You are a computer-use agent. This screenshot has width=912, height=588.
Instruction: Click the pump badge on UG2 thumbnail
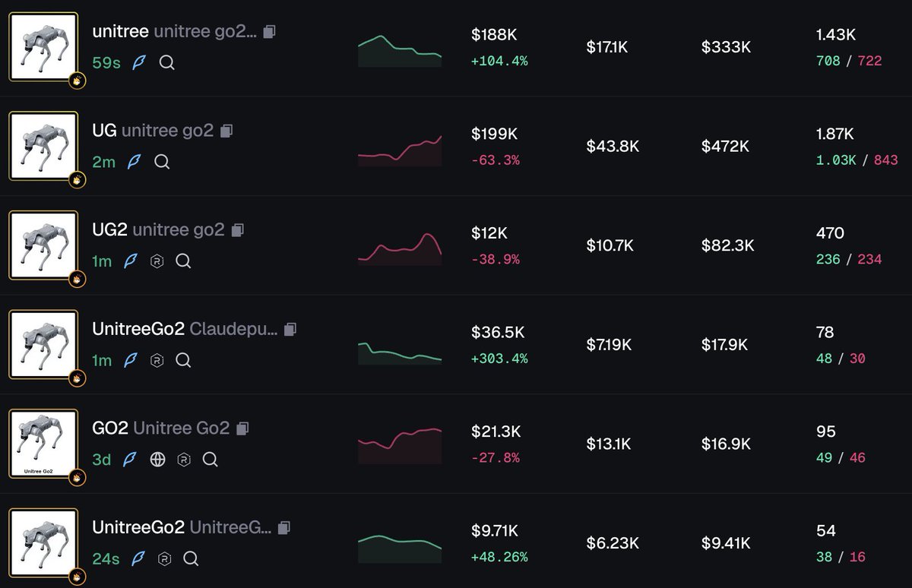pyautogui.click(x=78, y=280)
